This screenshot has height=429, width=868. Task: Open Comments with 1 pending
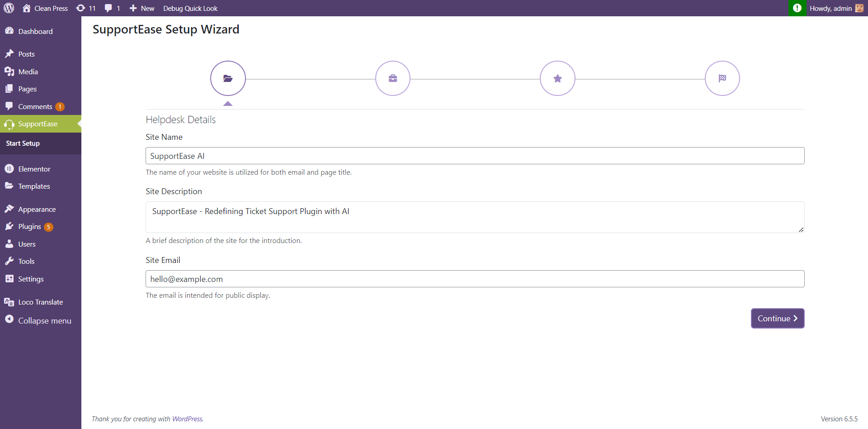click(41, 106)
